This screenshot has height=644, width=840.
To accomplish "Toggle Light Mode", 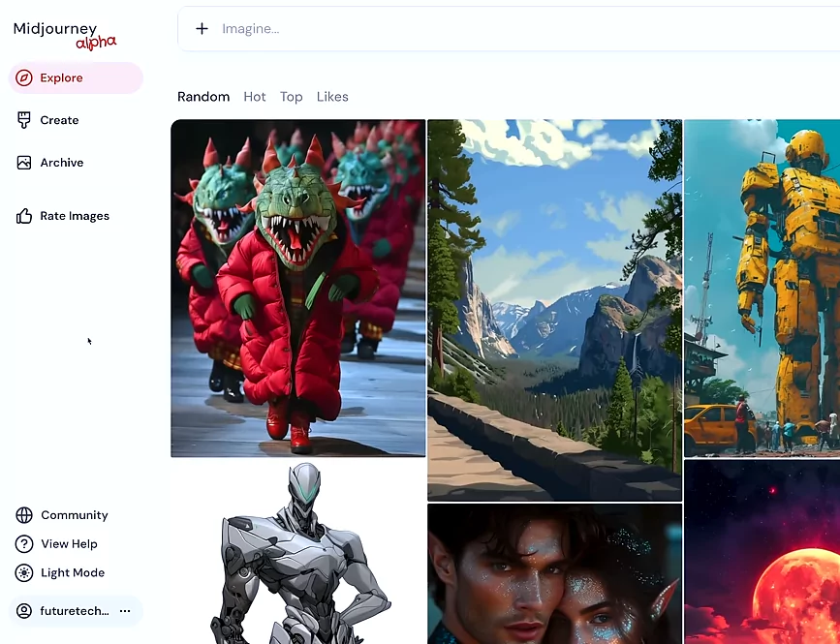I will click(73, 572).
